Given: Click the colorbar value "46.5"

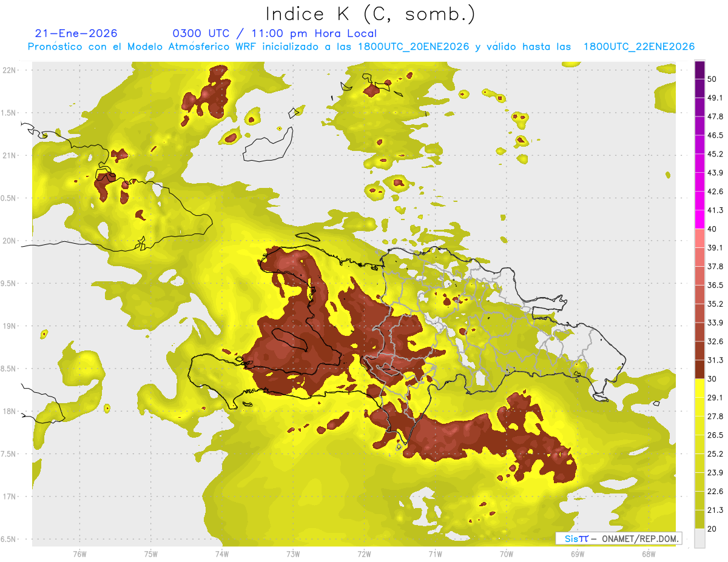Looking at the screenshot, I should [x=716, y=135].
